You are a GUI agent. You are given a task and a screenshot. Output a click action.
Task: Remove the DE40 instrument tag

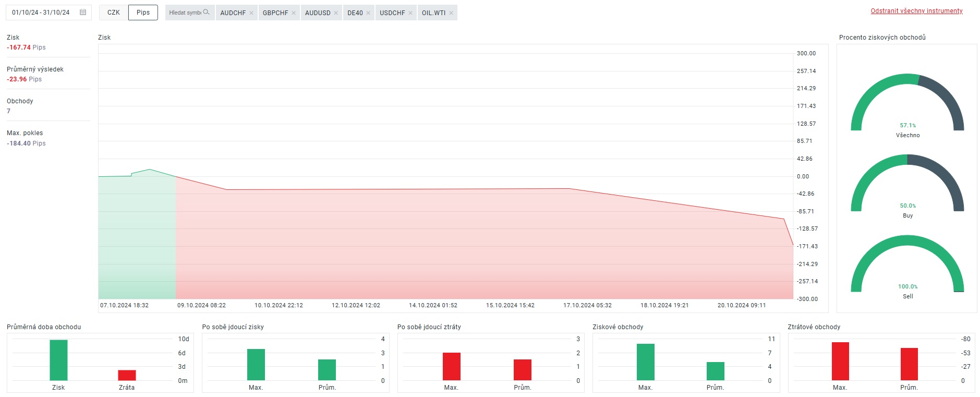[368, 13]
